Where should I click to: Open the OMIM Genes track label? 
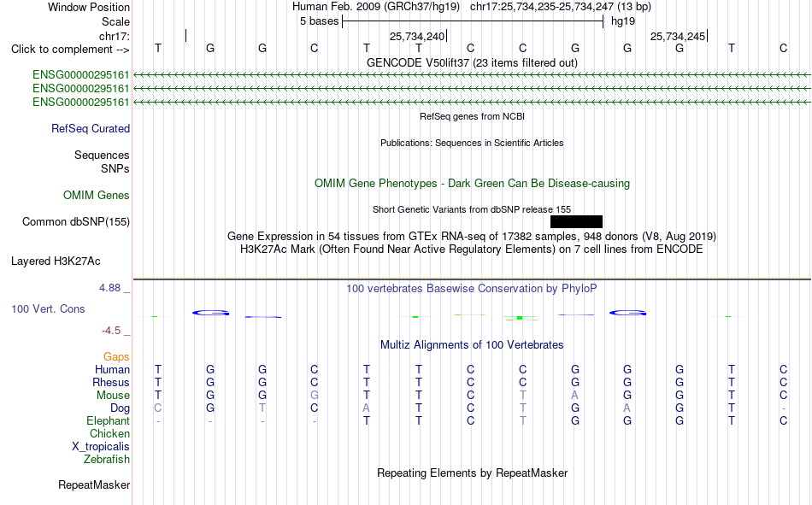97,196
